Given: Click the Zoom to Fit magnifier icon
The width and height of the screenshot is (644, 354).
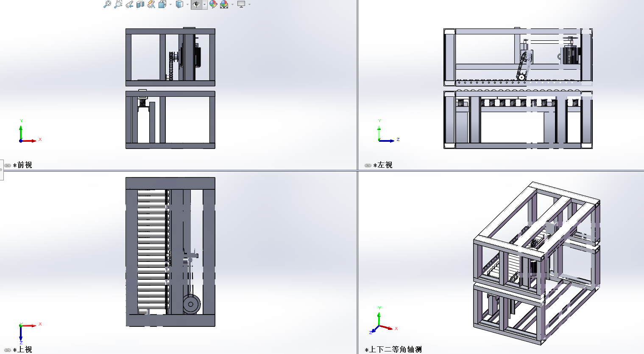Looking at the screenshot, I should coord(107,4).
